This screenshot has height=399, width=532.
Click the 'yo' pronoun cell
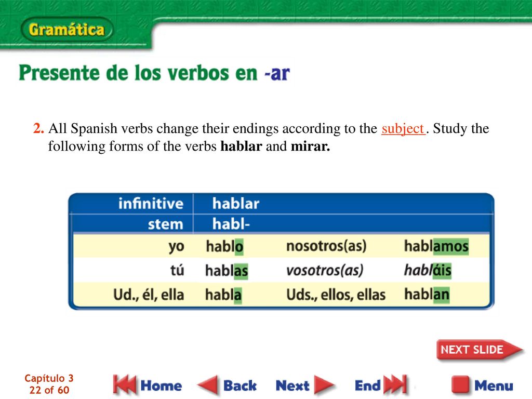pos(177,247)
